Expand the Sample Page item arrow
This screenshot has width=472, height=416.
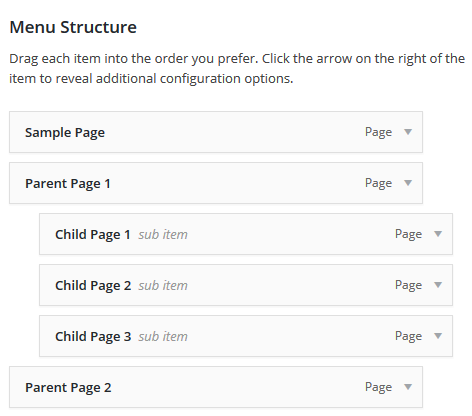[408, 132]
